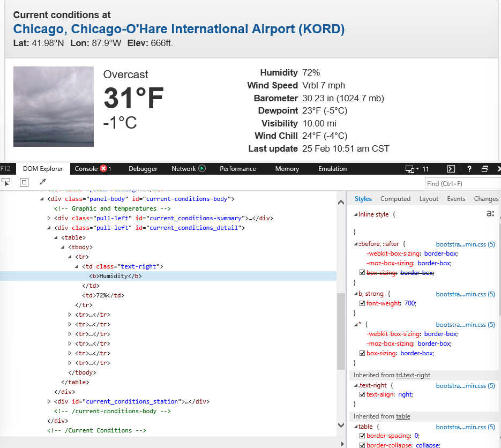Uncheck the font-weight: 700 property
This screenshot has height=448, width=501.
point(362,303)
